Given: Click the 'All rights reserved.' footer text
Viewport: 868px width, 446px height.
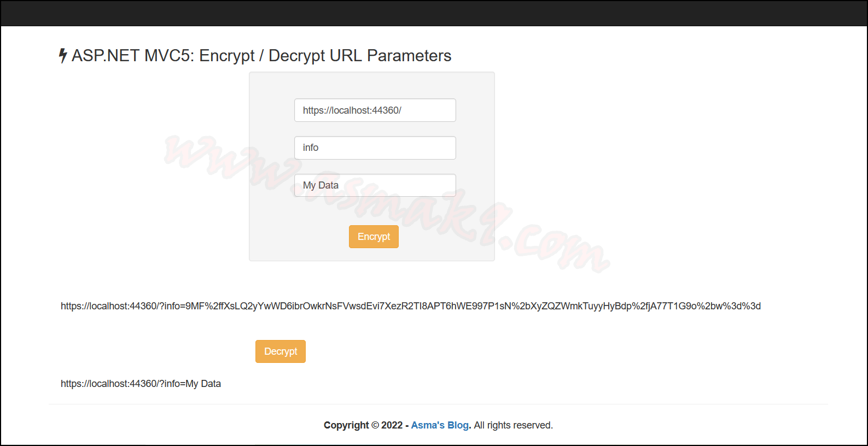Looking at the screenshot, I should click(x=514, y=425).
